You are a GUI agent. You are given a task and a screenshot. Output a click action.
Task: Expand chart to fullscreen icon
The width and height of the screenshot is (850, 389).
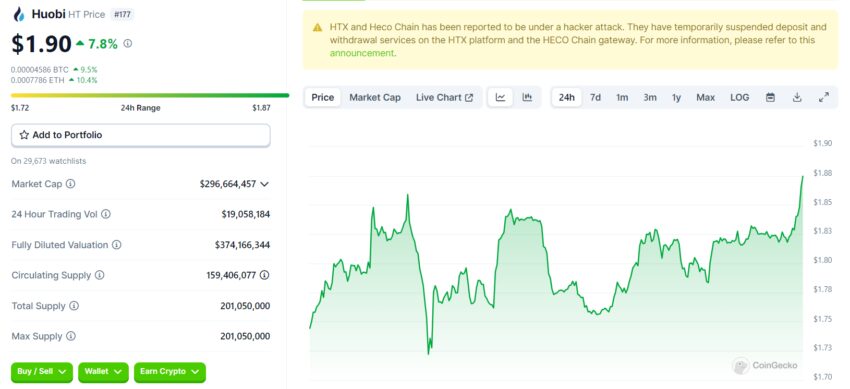tap(823, 98)
